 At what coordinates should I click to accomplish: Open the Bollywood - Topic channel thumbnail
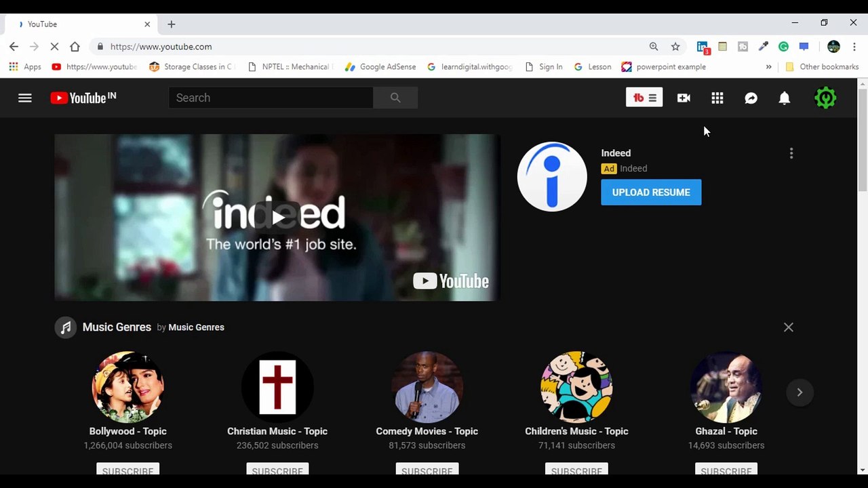tap(128, 387)
